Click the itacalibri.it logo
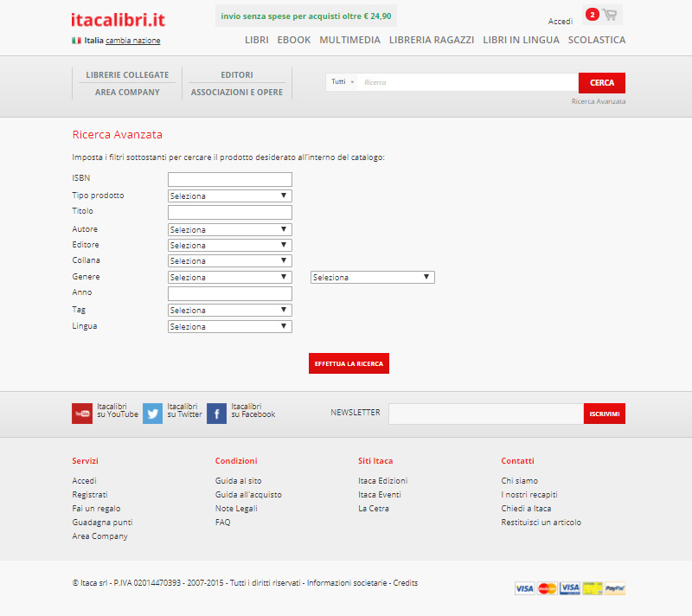 point(118,20)
